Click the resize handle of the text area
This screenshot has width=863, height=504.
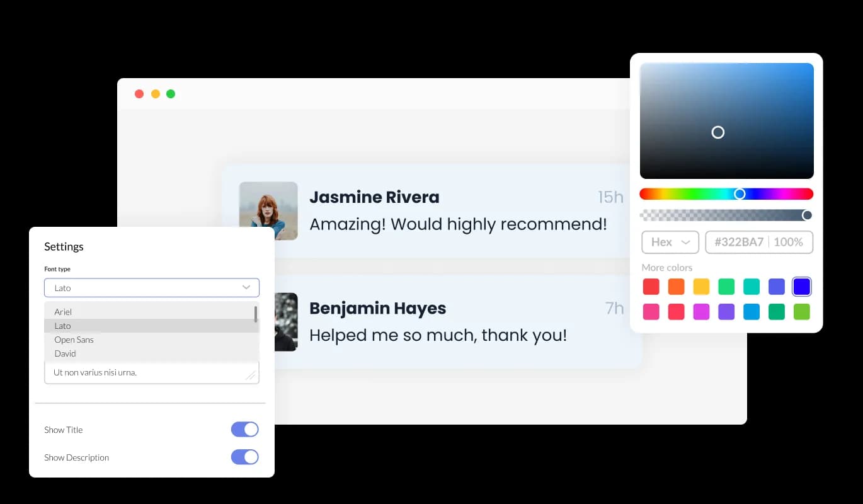tap(250, 375)
